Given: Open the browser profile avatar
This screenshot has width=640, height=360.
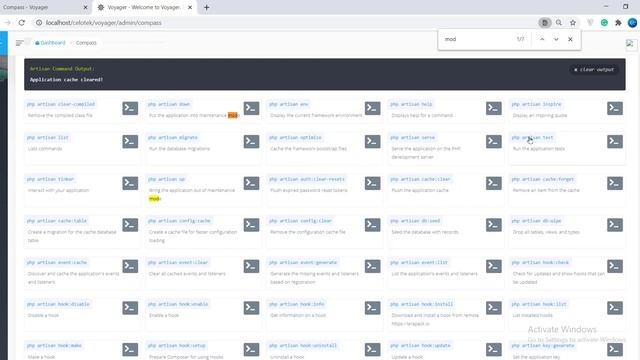Looking at the screenshot, I should pos(632,23).
